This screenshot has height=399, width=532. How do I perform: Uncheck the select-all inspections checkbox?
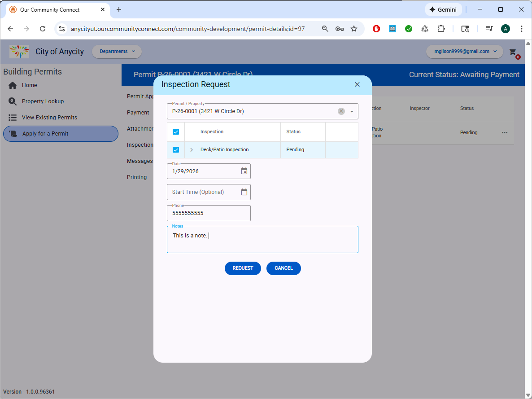tap(176, 132)
